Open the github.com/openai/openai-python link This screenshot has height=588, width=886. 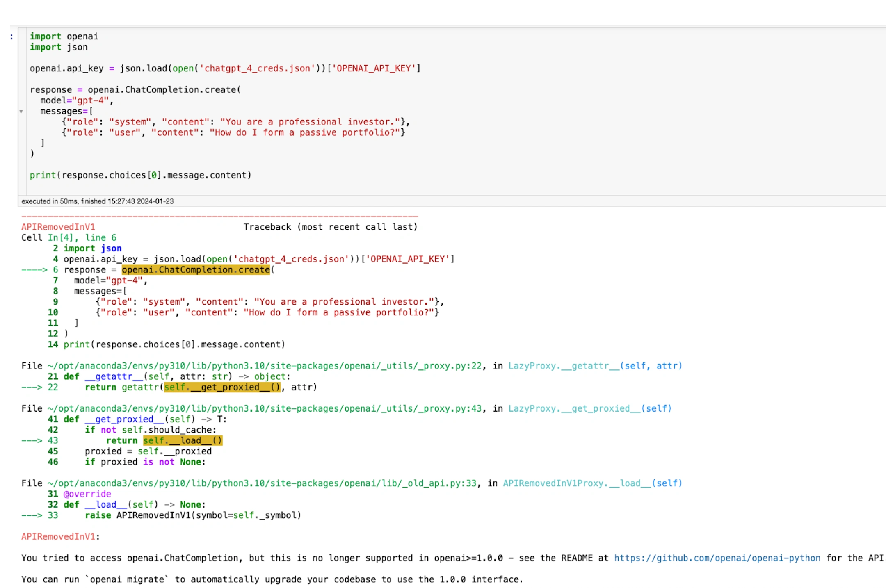pos(717,558)
